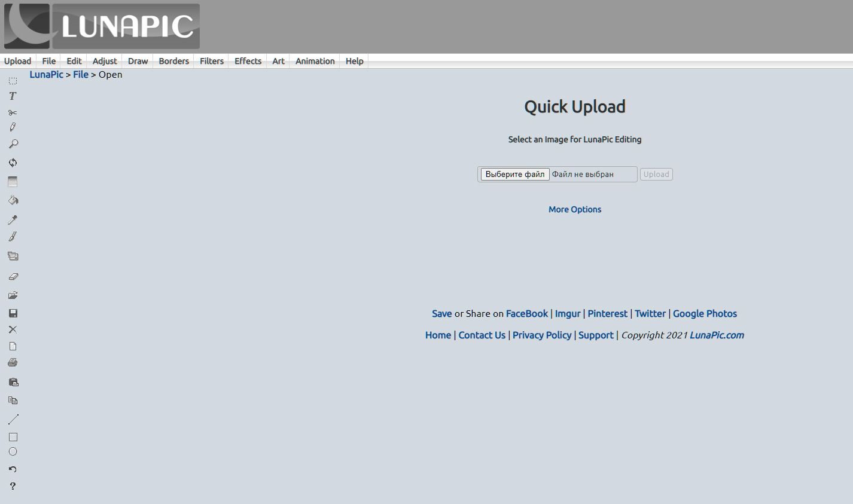
Task: Open the Support footer link
Action: pyautogui.click(x=596, y=335)
